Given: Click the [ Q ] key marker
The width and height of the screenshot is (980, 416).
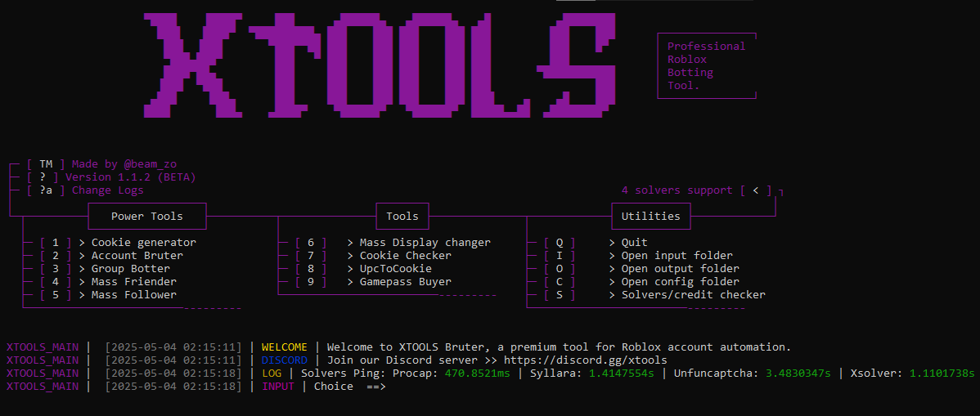Looking at the screenshot, I should 560,243.
